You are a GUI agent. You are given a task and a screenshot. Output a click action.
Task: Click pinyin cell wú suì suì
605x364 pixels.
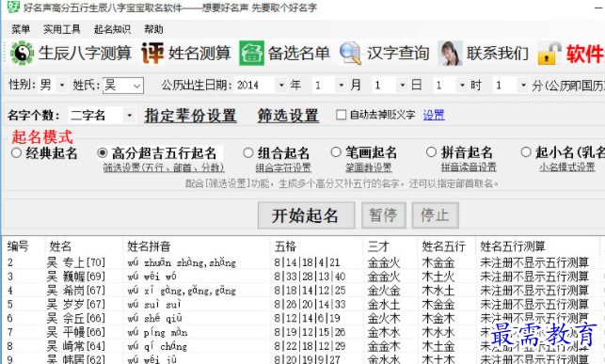tap(154, 304)
